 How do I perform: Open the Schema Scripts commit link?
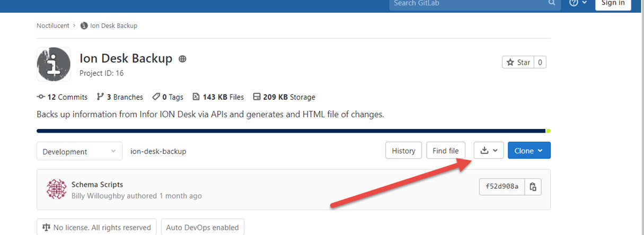97,185
